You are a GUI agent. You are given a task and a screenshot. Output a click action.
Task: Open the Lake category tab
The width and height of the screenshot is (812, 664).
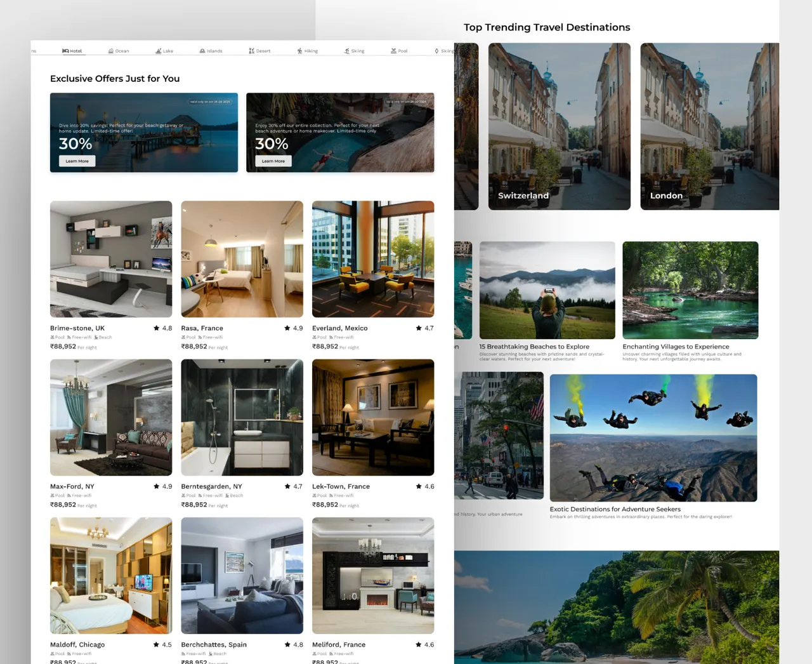[x=164, y=51]
